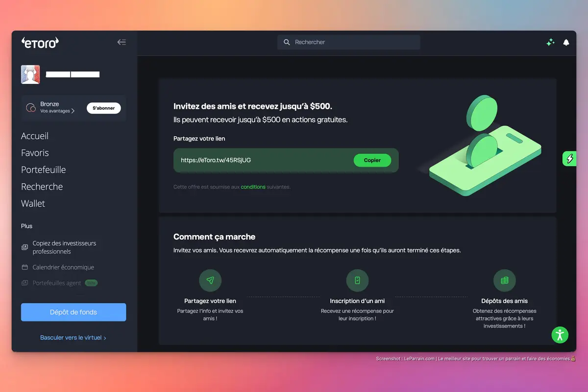Image resolution: width=588 pixels, height=392 pixels.
Task: Click the Invitez des amis headline
Action: coord(252,106)
